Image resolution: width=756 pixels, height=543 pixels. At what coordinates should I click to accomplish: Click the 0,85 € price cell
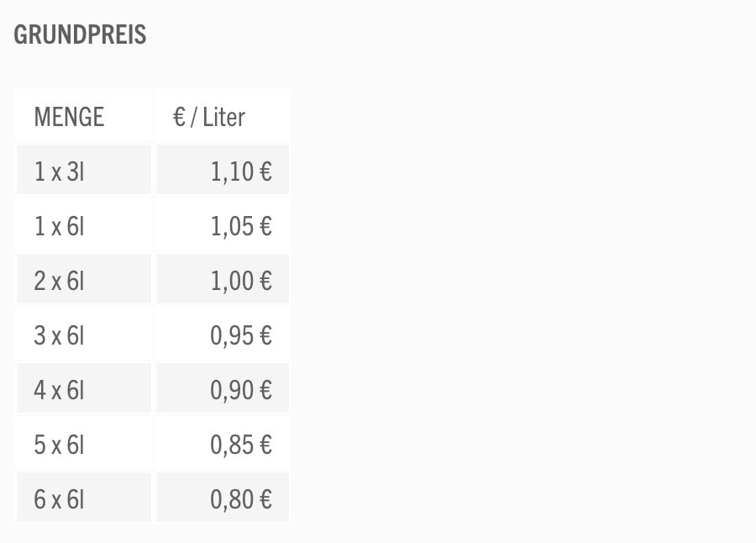click(x=240, y=445)
